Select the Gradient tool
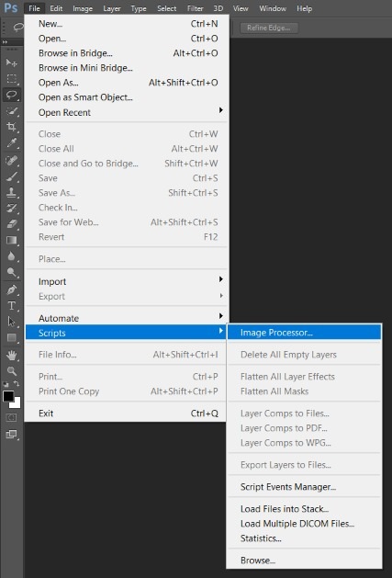The height and width of the screenshot is (578, 392). (x=11, y=241)
